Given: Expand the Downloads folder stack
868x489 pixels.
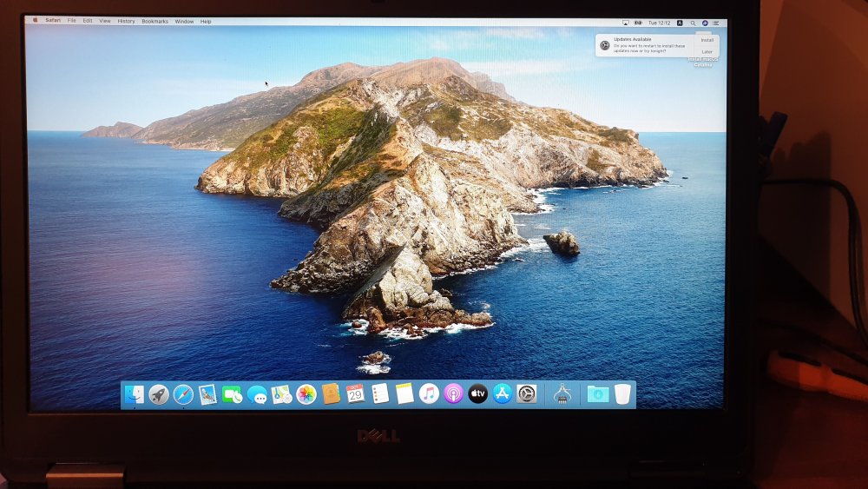Looking at the screenshot, I should [597, 394].
